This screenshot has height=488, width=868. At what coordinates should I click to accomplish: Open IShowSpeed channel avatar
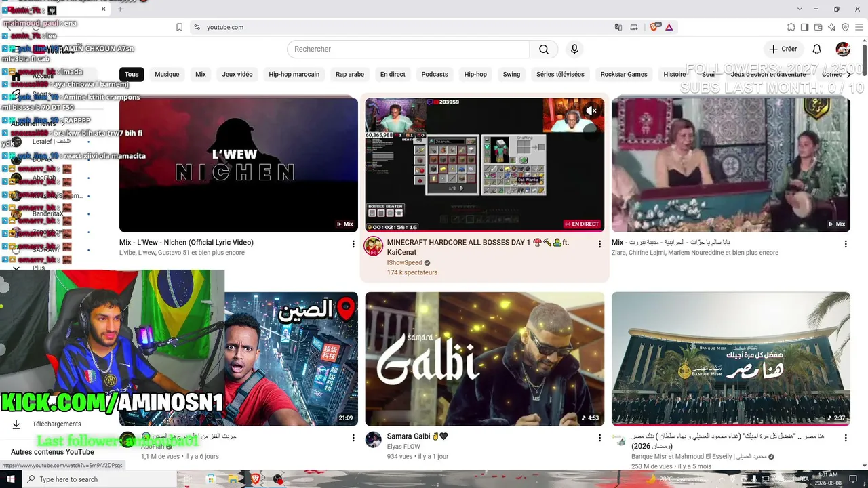point(374,246)
